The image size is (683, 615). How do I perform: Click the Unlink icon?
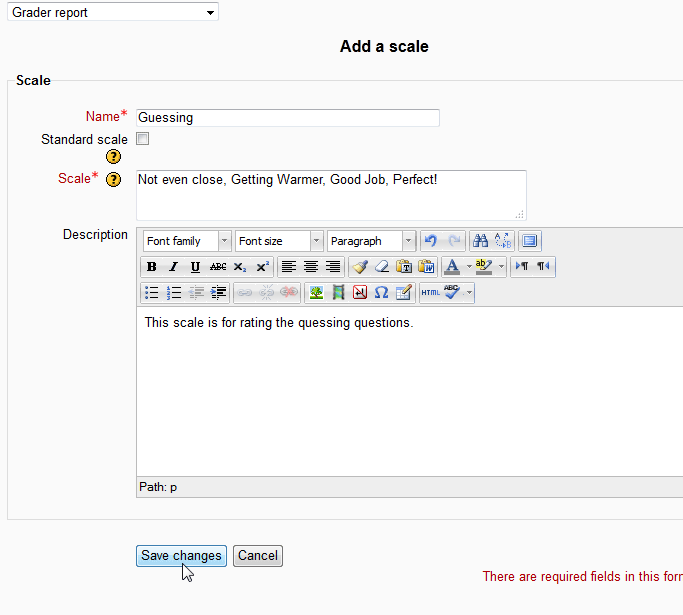[x=267, y=293]
